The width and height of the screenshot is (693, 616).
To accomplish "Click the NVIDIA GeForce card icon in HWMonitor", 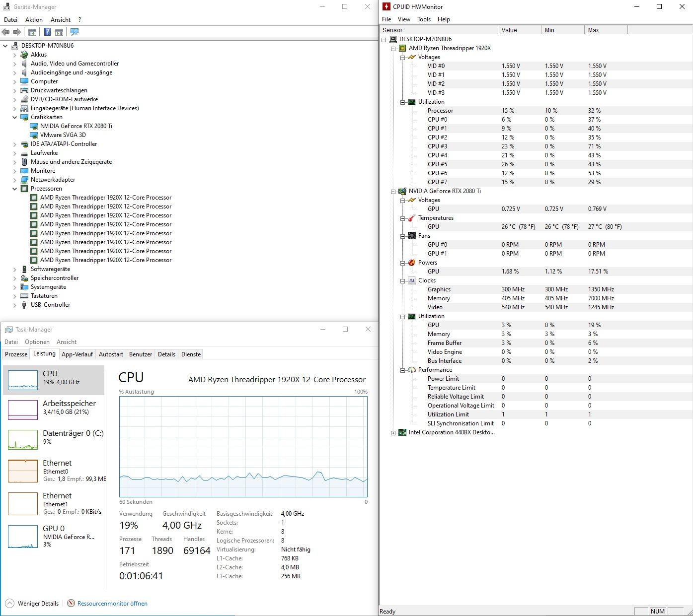I will point(402,191).
